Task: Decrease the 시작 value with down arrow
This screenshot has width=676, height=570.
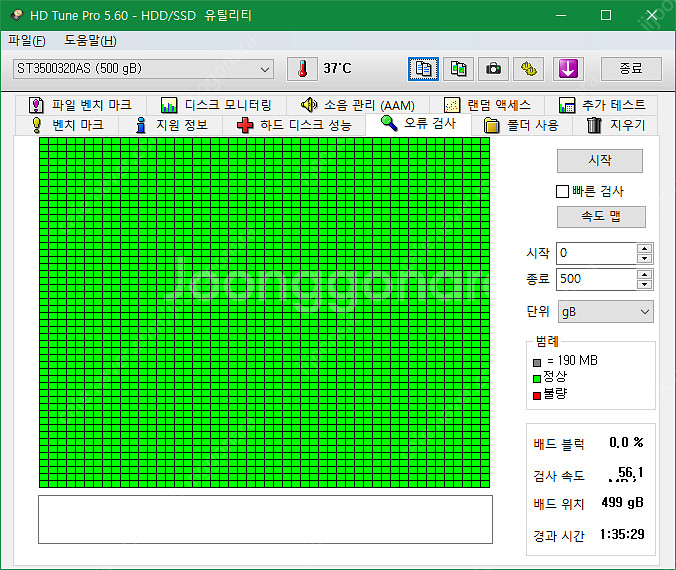Action: [644, 258]
